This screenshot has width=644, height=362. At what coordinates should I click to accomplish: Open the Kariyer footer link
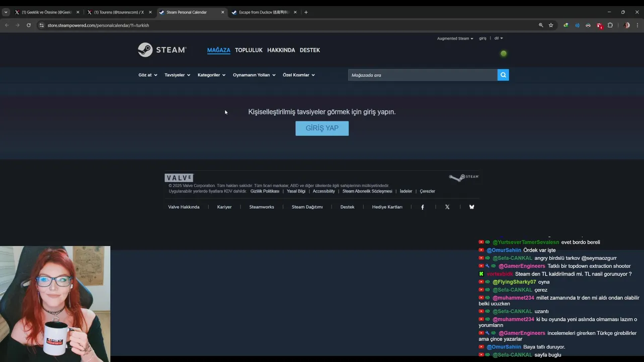pyautogui.click(x=224, y=207)
